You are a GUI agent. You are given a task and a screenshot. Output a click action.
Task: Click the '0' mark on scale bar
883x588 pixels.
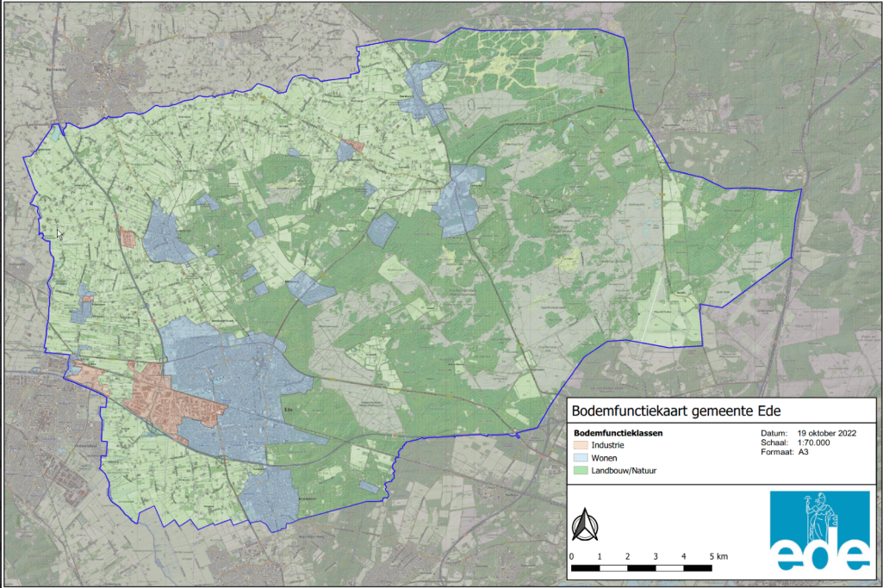(x=572, y=557)
